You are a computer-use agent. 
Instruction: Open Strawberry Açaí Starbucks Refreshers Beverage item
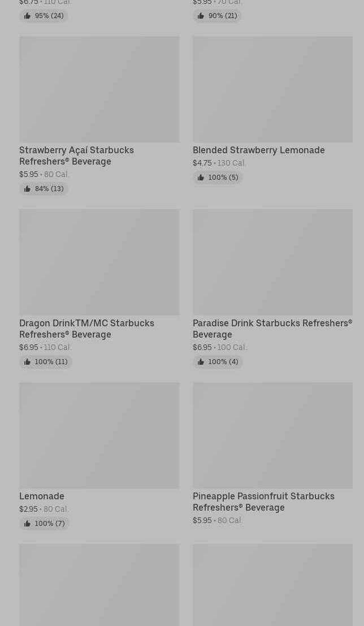[76, 156]
